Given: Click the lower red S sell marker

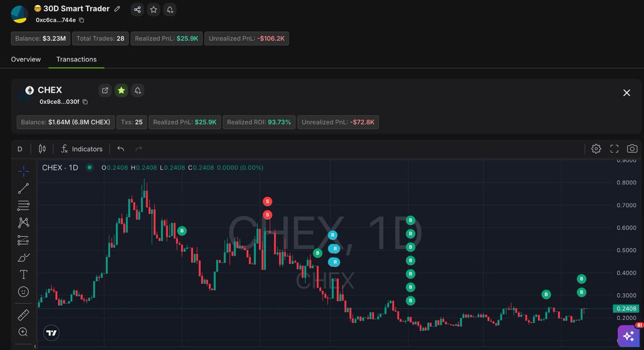Looking at the screenshot, I should pyautogui.click(x=268, y=215).
